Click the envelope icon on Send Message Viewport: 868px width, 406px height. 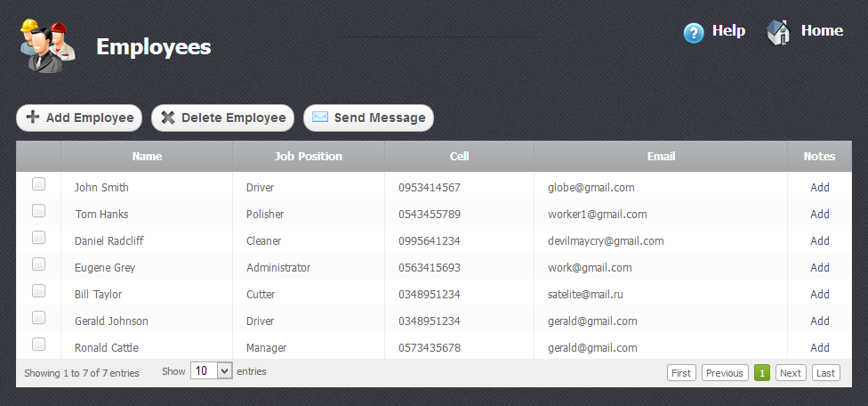(x=320, y=118)
